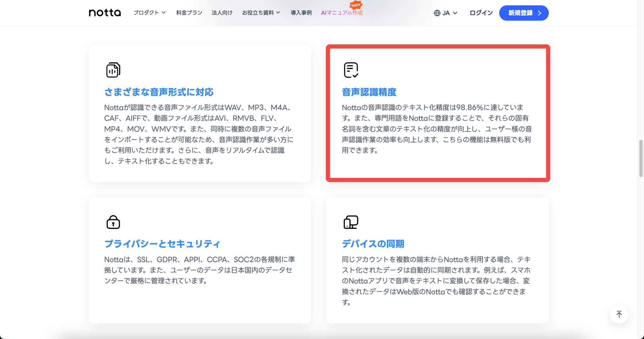Click the Notta logo in the header
Image resolution: width=644 pixels, height=339 pixels.
pyautogui.click(x=105, y=13)
